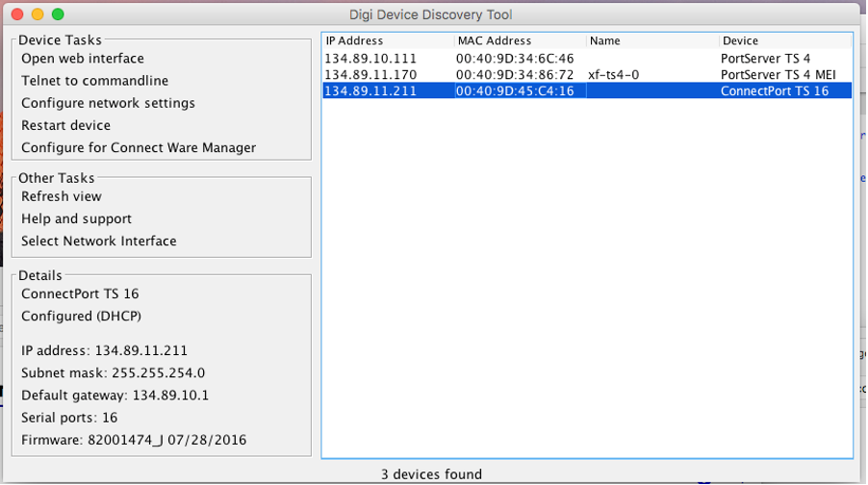Open Help and support

click(x=76, y=218)
